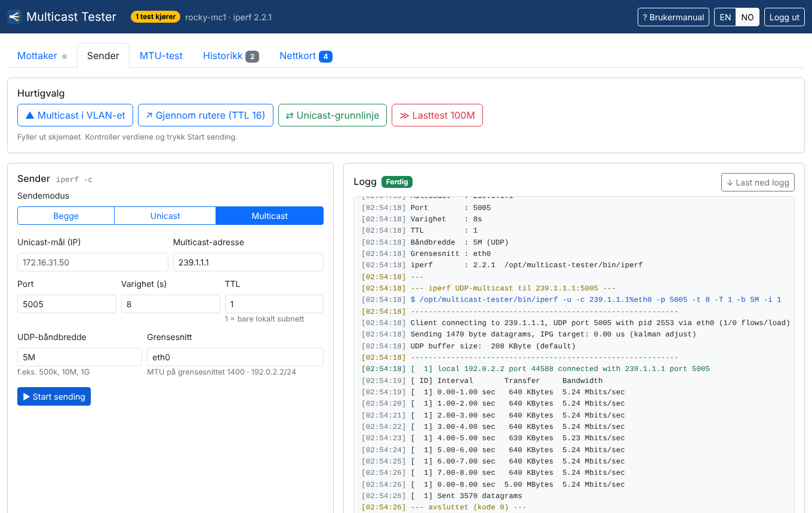Switch to the Nettkort tab
812x513 pixels.
(x=306, y=55)
